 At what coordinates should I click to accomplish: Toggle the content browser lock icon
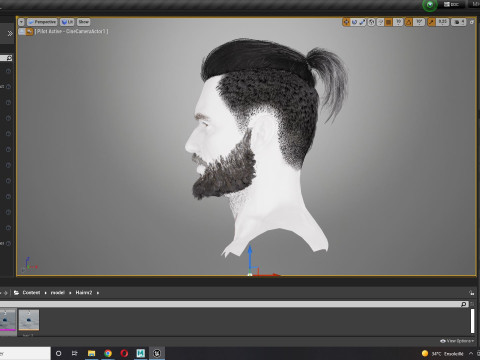point(472,293)
